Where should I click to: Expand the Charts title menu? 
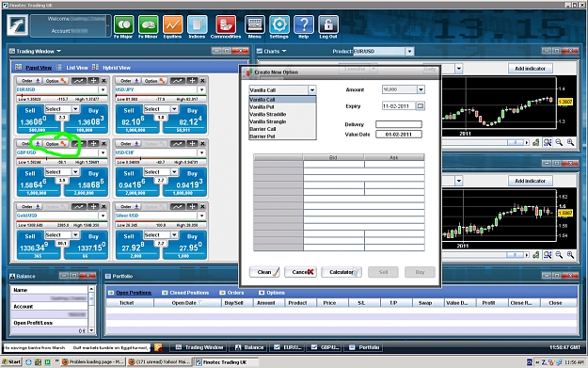284,52
